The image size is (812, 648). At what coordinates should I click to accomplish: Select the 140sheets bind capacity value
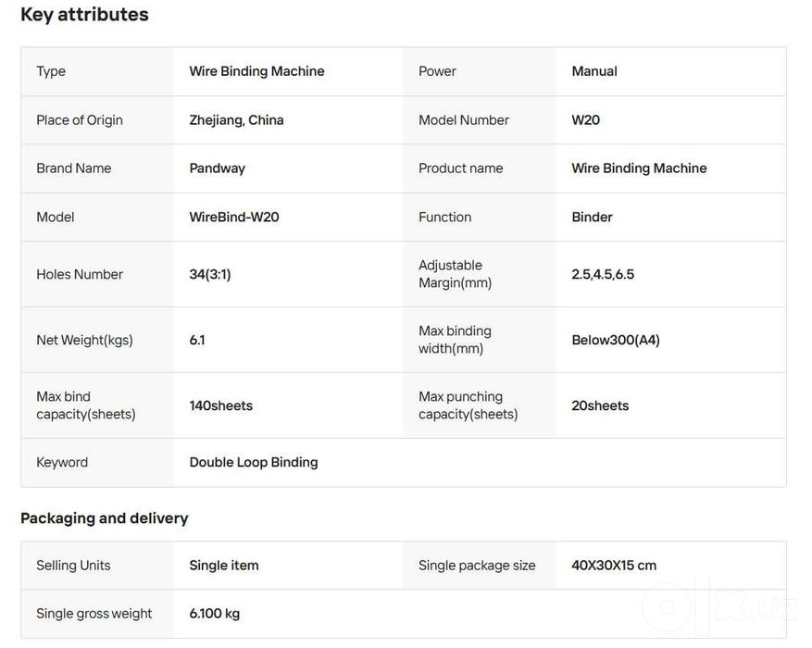click(221, 405)
